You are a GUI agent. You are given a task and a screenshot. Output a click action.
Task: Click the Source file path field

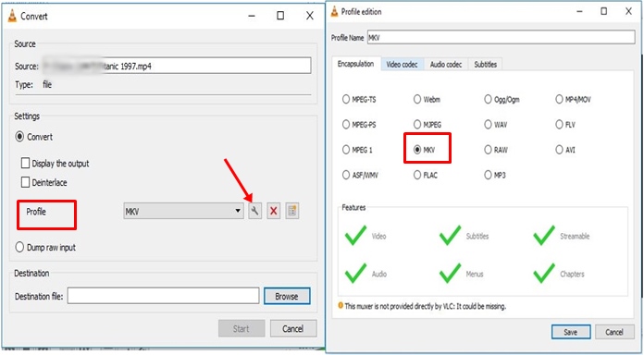click(176, 66)
